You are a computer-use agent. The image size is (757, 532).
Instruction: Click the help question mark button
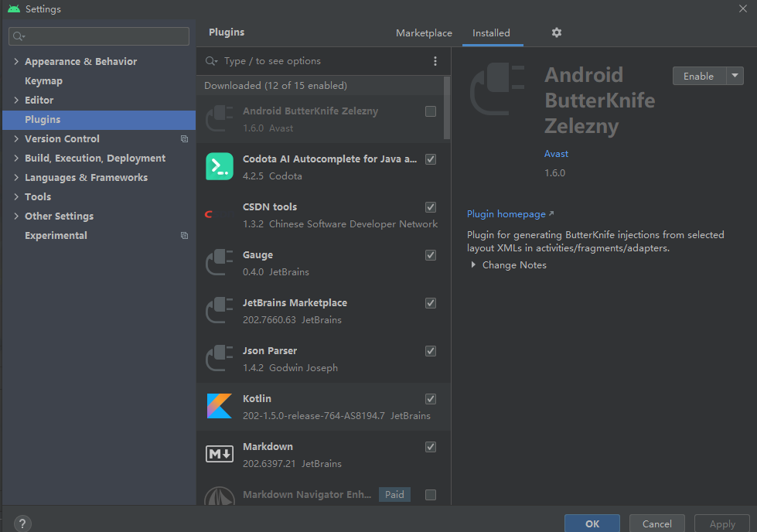coord(22,523)
